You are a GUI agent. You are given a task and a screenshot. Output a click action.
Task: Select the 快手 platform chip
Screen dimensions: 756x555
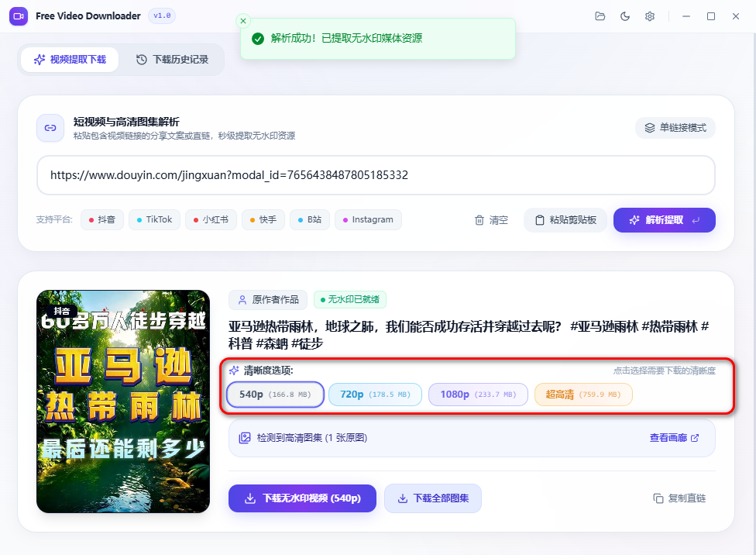[263, 219]
